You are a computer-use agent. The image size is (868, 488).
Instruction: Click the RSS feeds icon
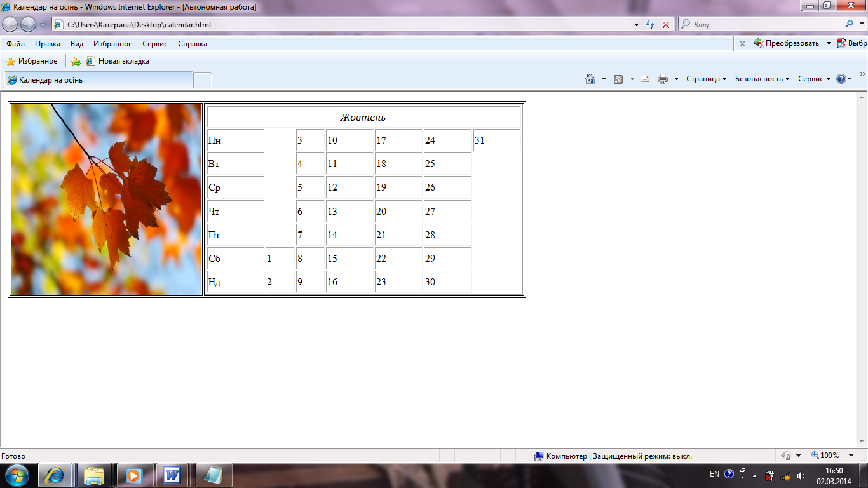point(618,79)
